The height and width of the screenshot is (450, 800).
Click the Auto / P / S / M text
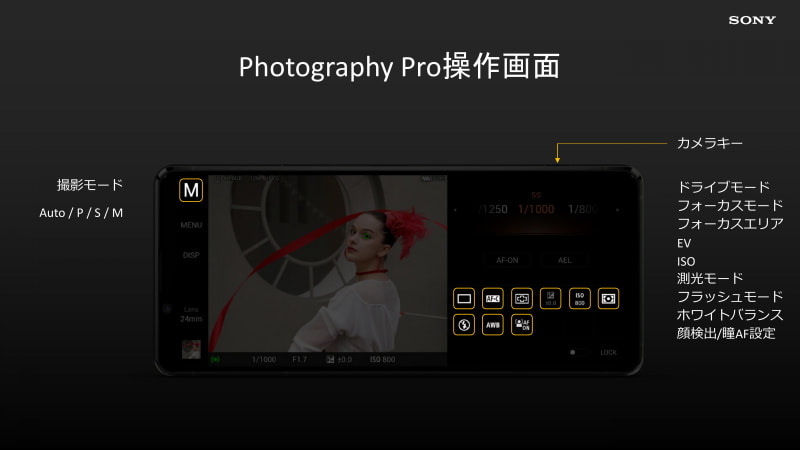81,213
